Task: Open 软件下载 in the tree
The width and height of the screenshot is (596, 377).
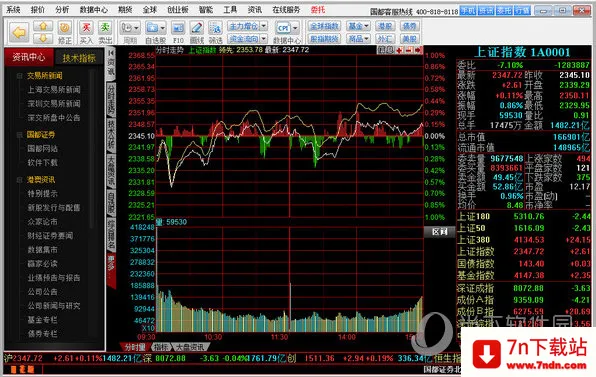Action: (43, 163)
